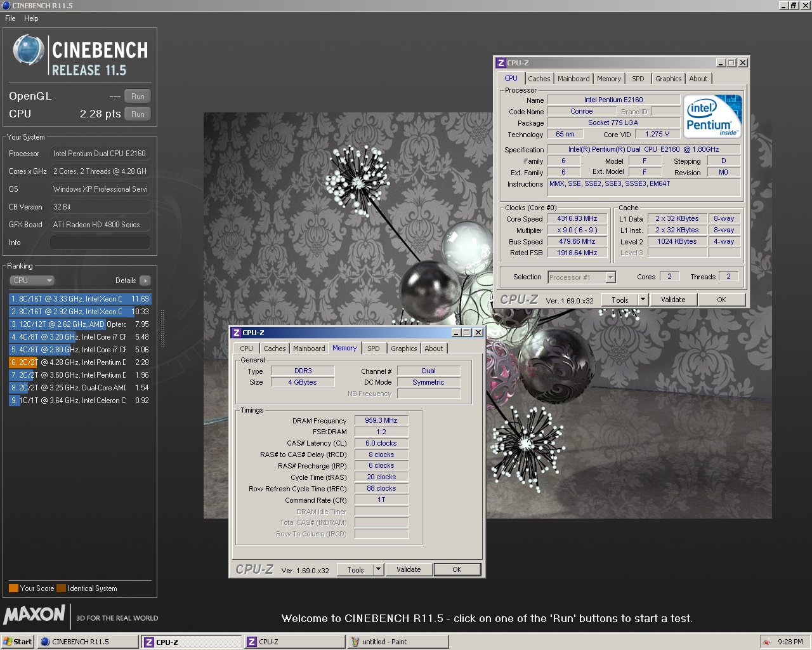812x650 pixels.
Task: Click OK in Memory CPU-Z window
Action: pyautogui.click(x=457, y=570)
